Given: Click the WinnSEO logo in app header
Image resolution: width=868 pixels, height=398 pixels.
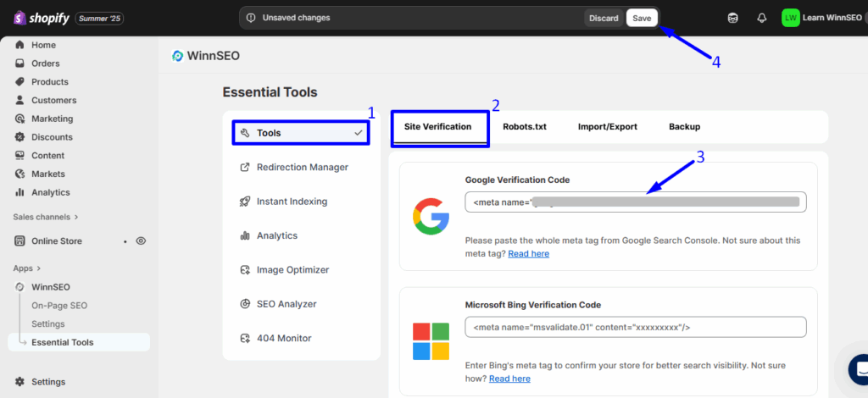Looking at the screenshot, I should point(178,55).
